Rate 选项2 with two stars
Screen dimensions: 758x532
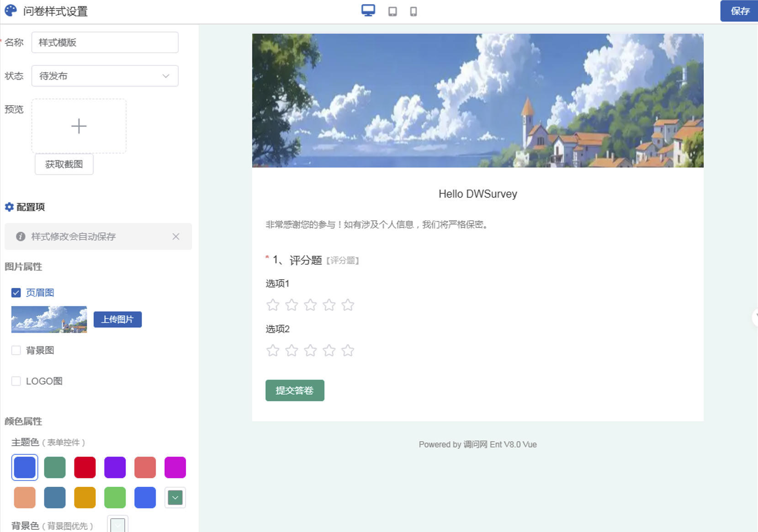coord(292,351)
